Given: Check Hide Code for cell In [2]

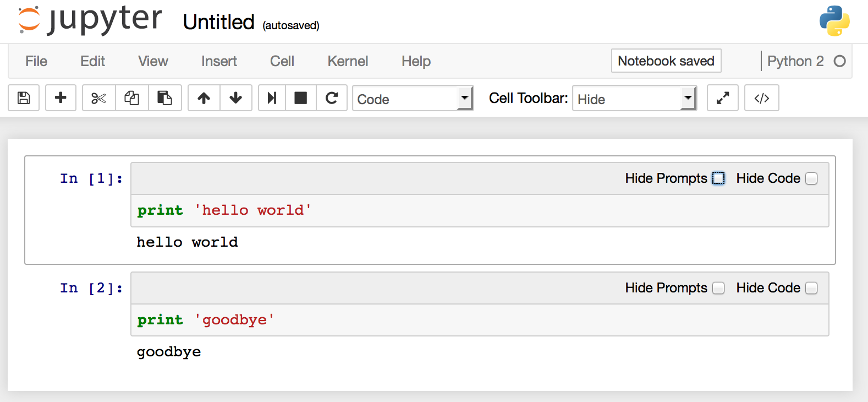Looking at the screenshot, I should pos(811,288).
